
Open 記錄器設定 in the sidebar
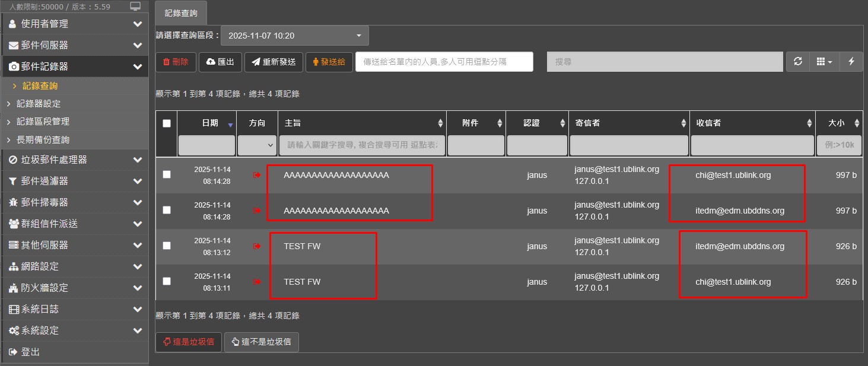pyautogui.click(x=39, y=103)
